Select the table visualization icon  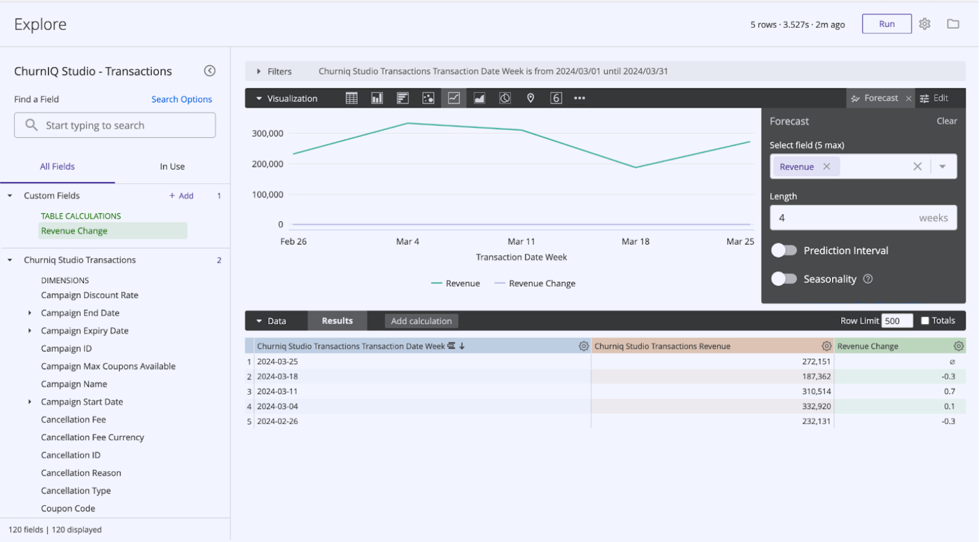point(352,98)
